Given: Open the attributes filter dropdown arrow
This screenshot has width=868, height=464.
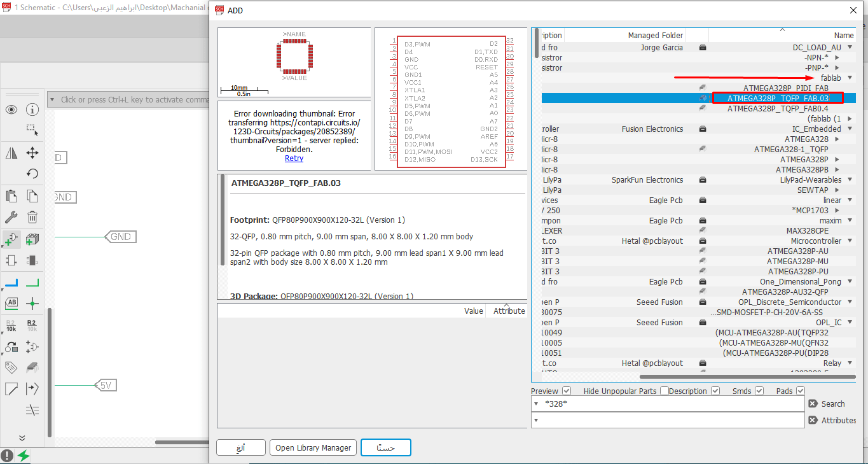Looking at the screenshot, I should click(x=537, y=420).
